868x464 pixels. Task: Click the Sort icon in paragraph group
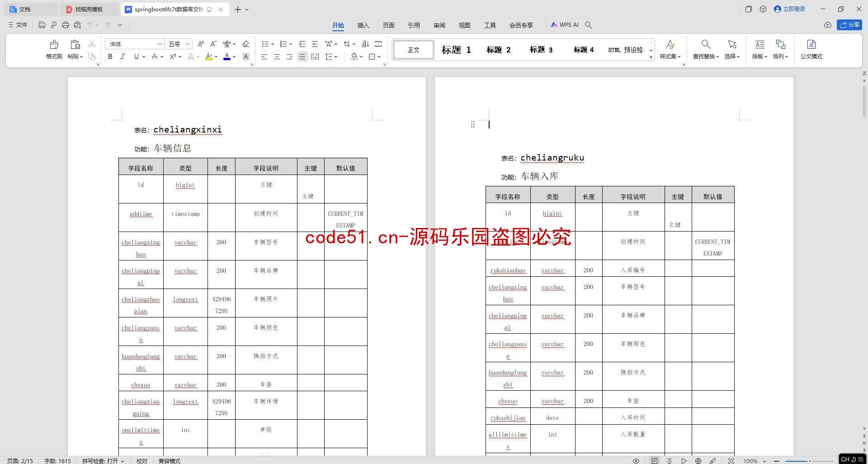click(x=365, y=44)
